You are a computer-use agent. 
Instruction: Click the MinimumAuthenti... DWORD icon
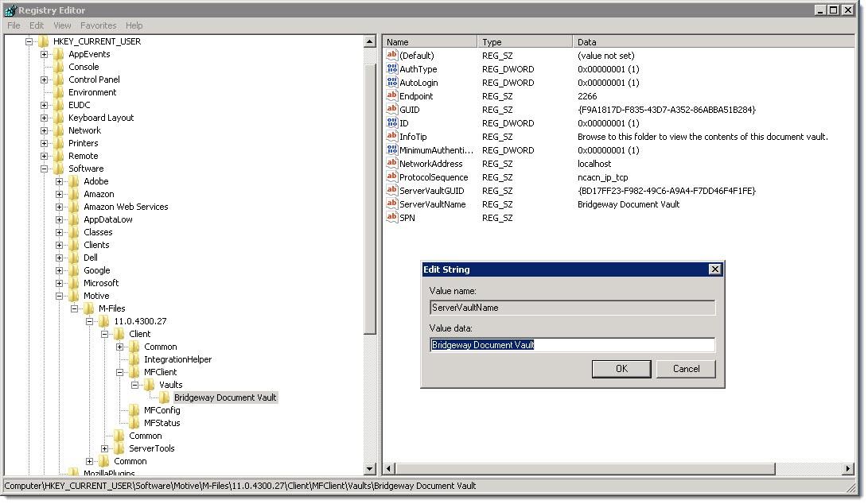(392, 150)
